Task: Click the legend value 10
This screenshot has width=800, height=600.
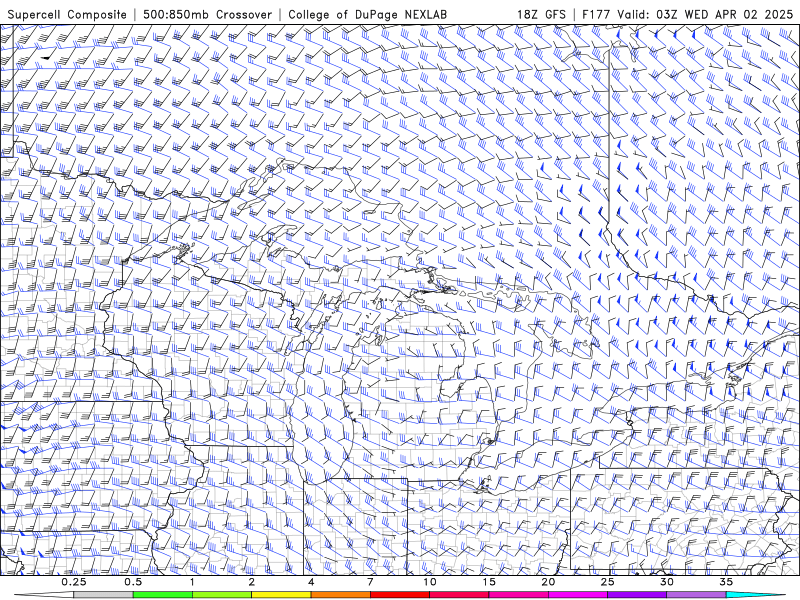Action: 430,582
